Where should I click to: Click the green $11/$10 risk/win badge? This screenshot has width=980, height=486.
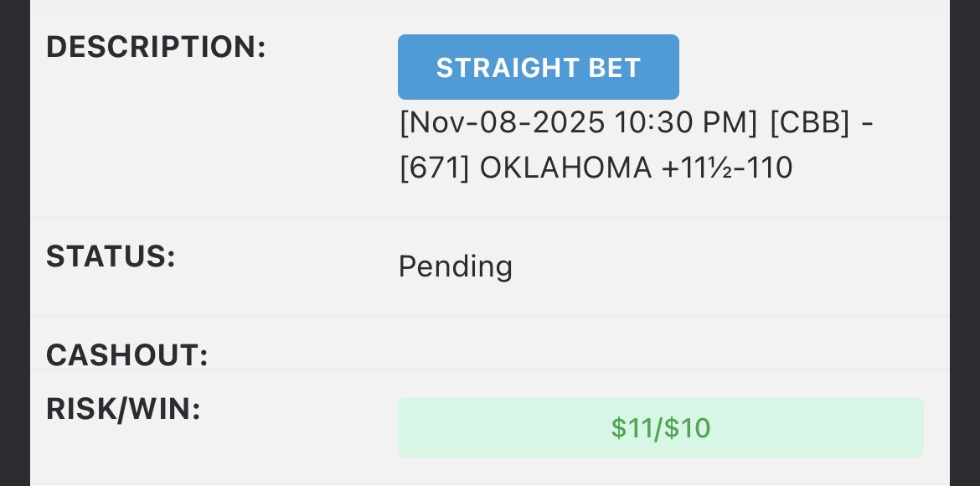tap(660, 427)
